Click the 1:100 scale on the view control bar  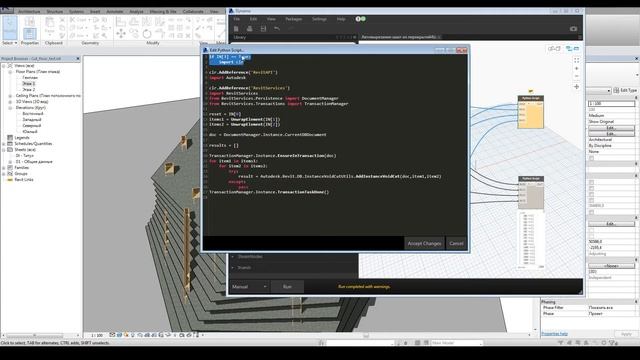click(x=97, y=335)
